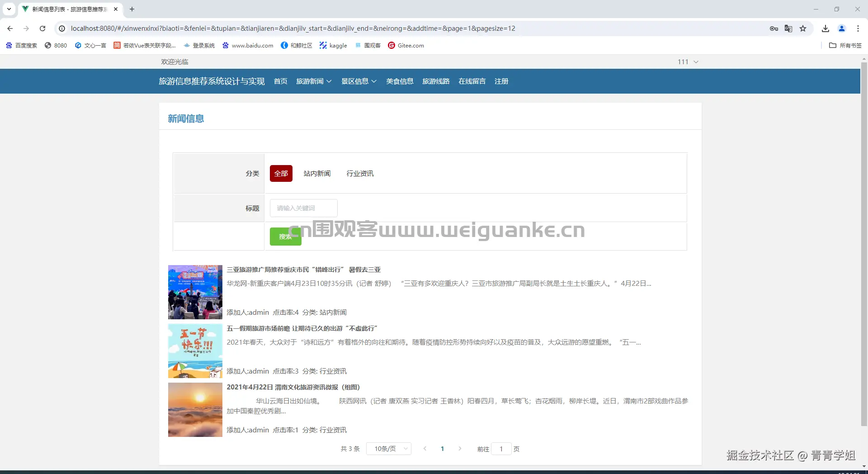Filter by 站内新闻 category
868x474 pixels.
click(317, 174)
